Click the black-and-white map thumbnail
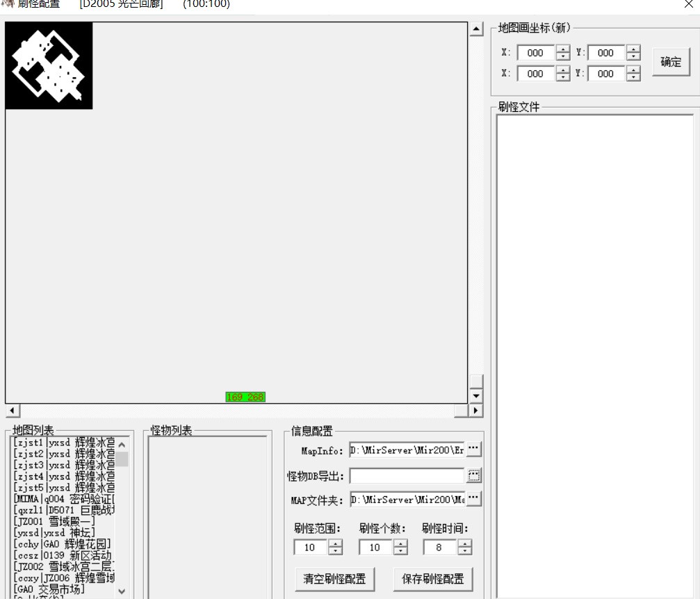The width and height of the screenshot is (700, 599). click(49, 65)
